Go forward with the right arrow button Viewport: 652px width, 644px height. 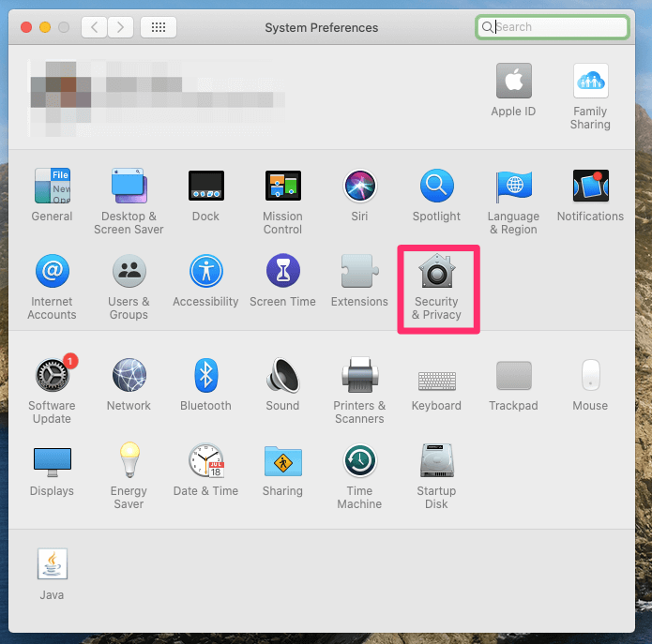click(121, 27)
